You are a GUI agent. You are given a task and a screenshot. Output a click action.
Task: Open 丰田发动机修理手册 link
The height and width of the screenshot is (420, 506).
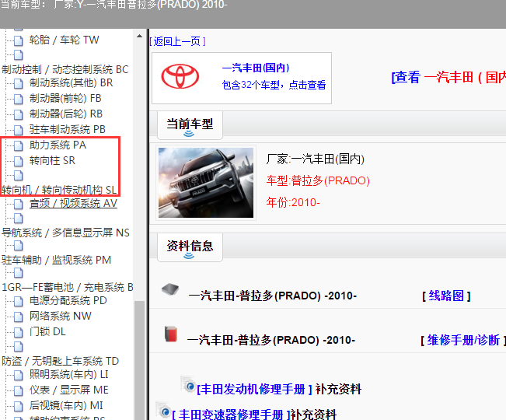click(254, 389)
